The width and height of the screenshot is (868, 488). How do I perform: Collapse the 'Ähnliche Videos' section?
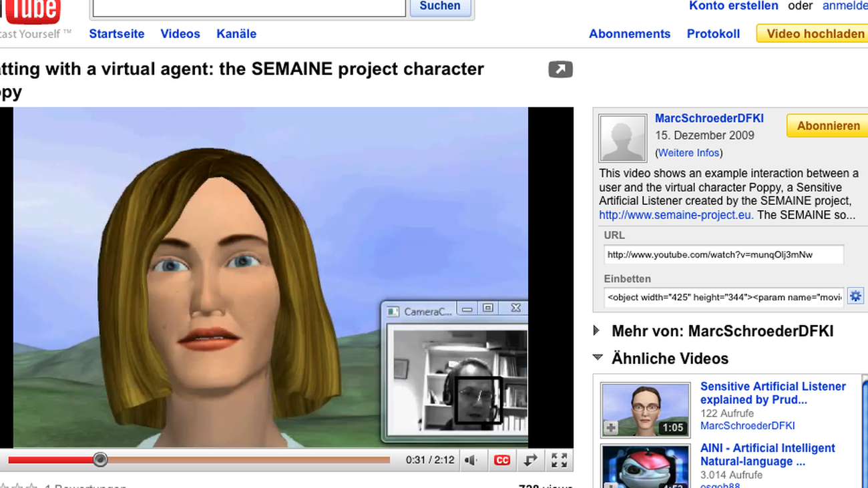(x=598, y=358)
